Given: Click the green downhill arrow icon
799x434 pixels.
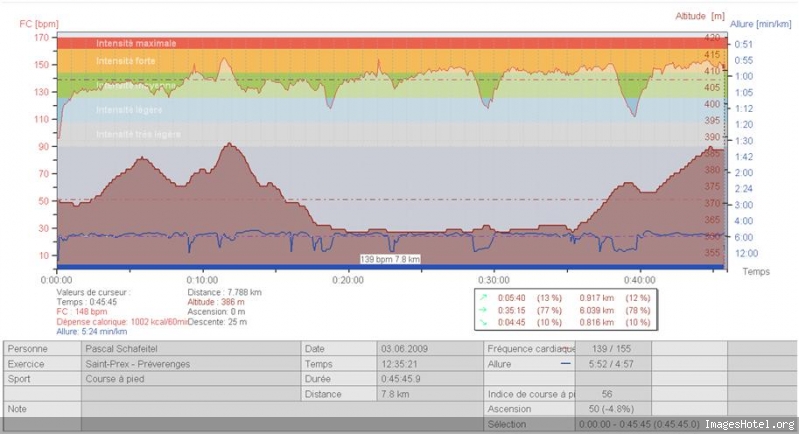Looking at the screenshot, I should coord(483,322).
